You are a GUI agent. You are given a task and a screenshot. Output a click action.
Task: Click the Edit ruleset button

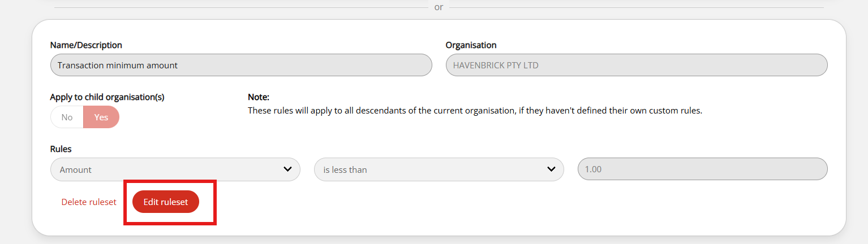click(x=166, y=202)
